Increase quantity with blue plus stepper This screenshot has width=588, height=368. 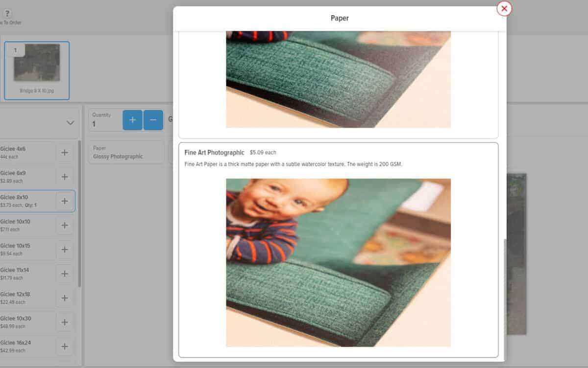tap(131, 119)
